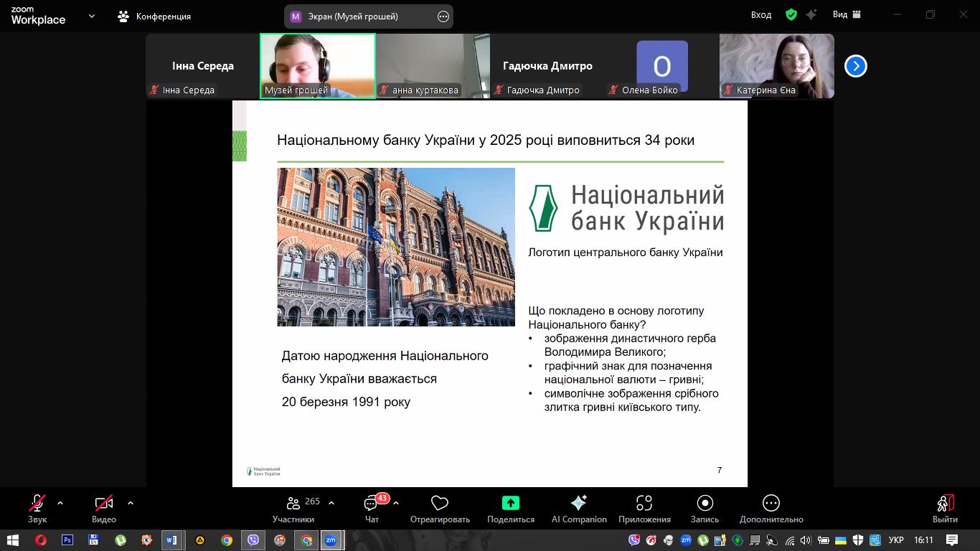Viewport: 980px width, 551px height.
Task: Click the slide title about 34 роки
Action: point(486,140)
